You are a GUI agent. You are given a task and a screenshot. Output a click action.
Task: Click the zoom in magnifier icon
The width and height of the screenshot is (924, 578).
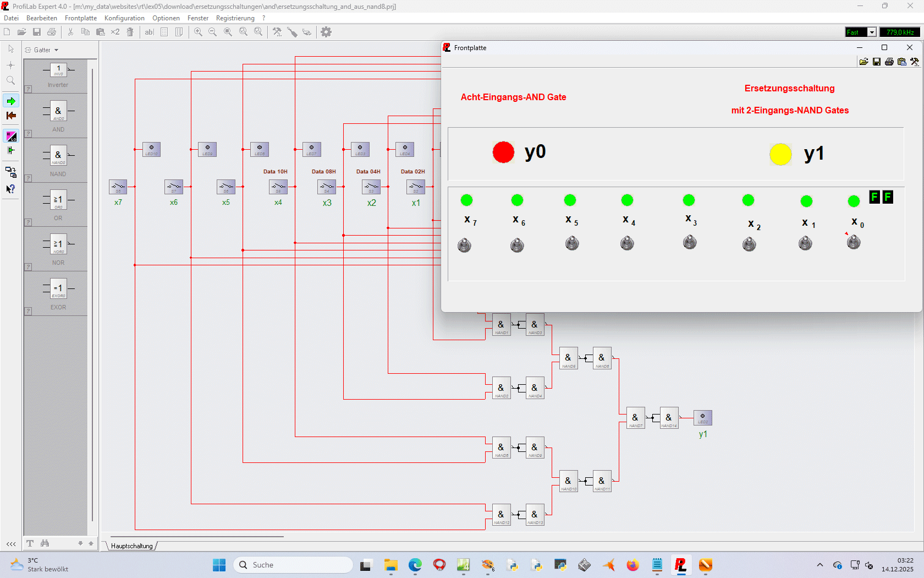click(x=198, y=32)
